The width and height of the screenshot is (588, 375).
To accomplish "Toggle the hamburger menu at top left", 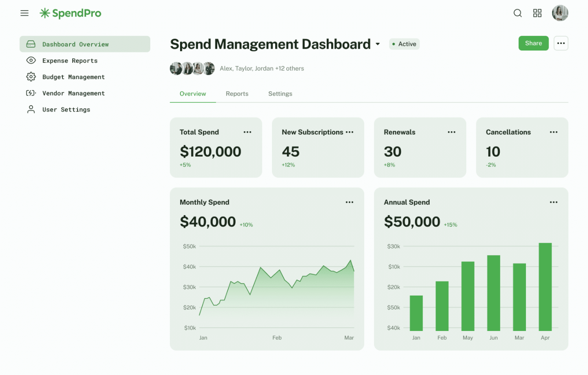I will [24, 13].
